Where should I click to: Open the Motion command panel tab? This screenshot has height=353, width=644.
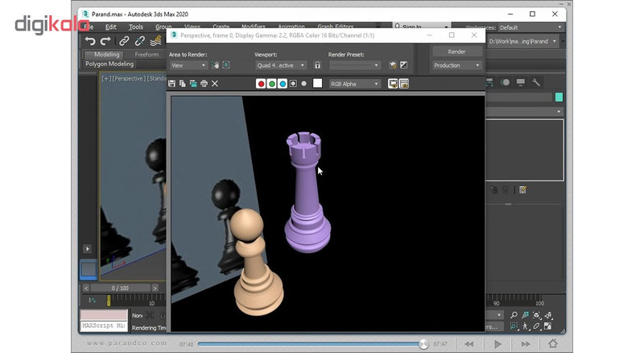(x=506, y=82)
